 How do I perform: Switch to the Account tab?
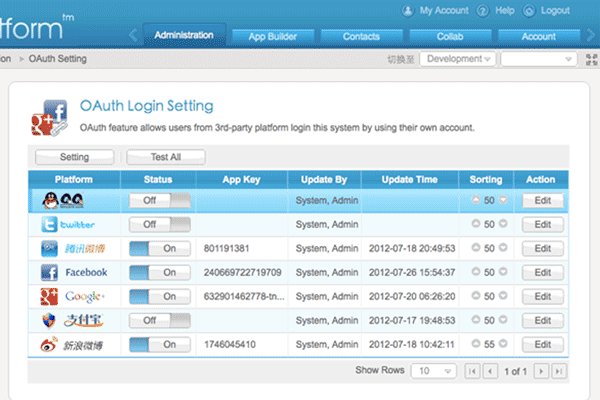tap(539, 37)
